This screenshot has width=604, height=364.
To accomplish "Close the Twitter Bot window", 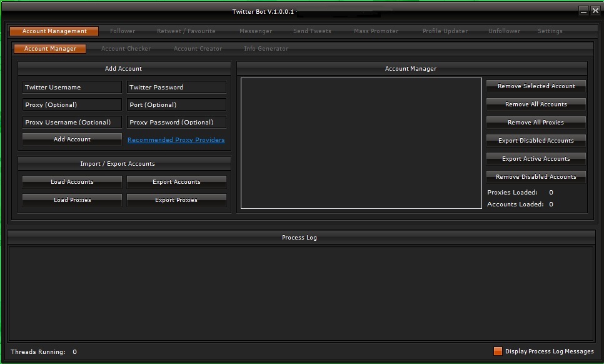I will [595, 11].
